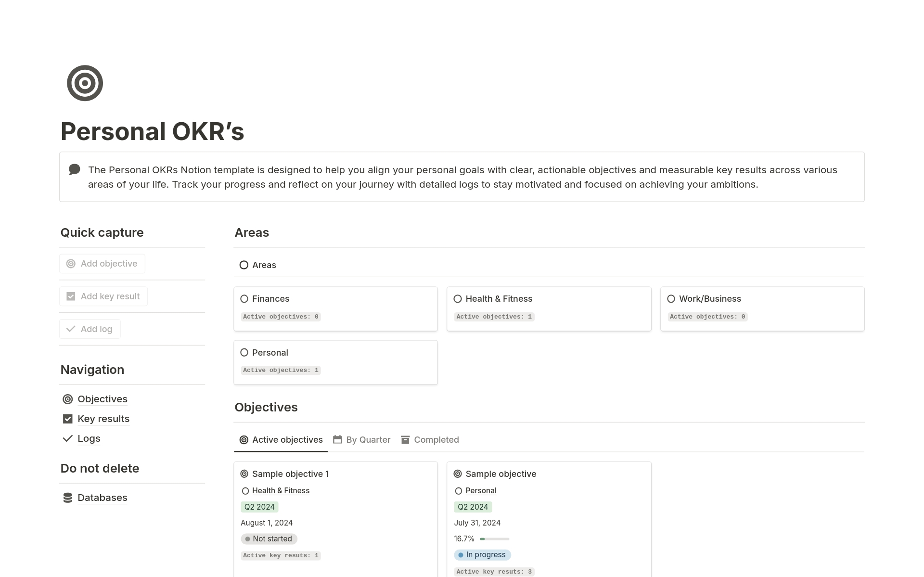Click the circle icon on Work/Business card
The image size is (924, 577).
[671, 299]
